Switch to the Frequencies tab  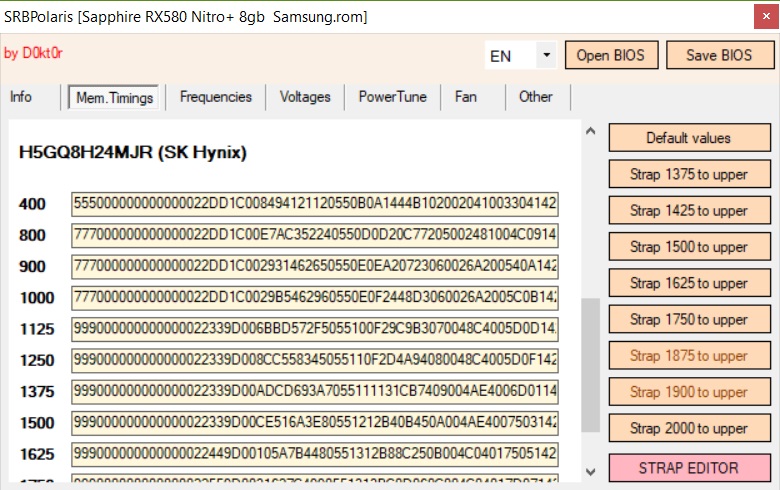(216, 97)
